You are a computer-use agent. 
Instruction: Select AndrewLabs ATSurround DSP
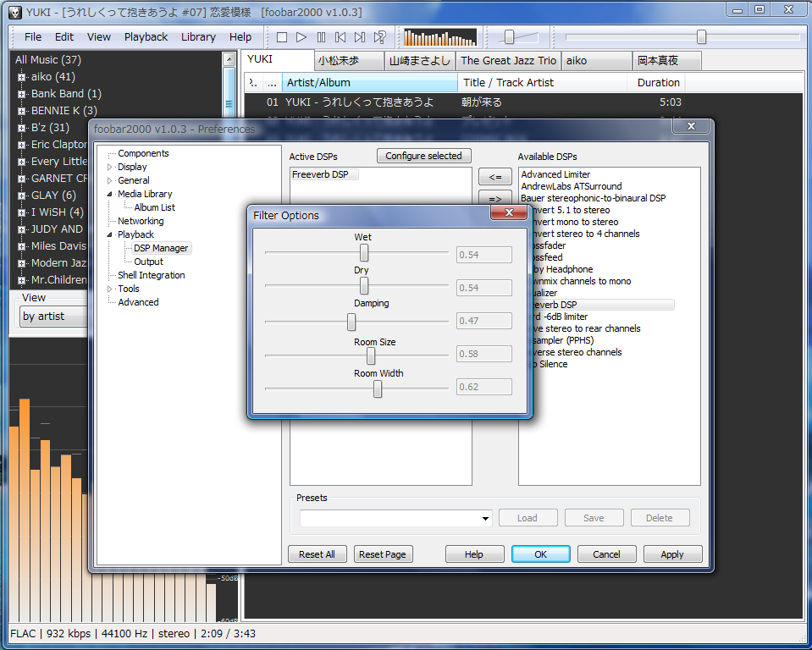click(572, 186)
